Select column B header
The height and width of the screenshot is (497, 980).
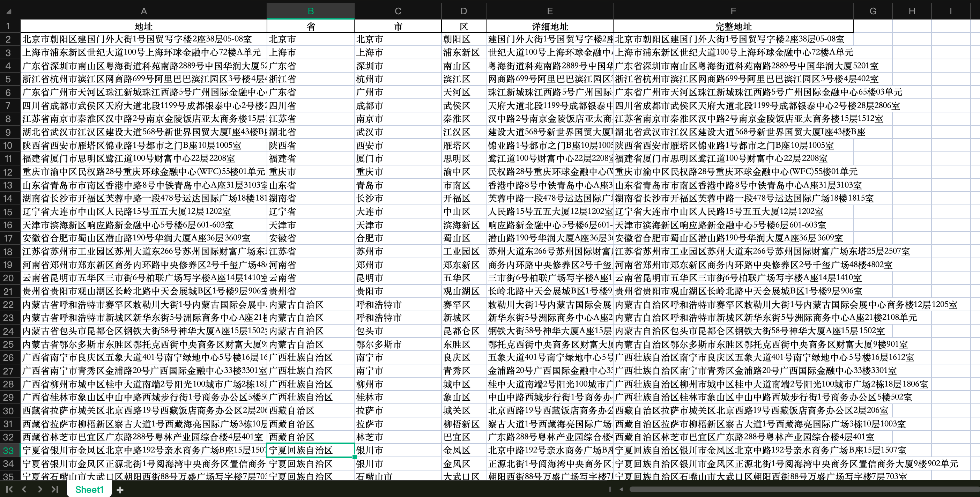point(310,11)
